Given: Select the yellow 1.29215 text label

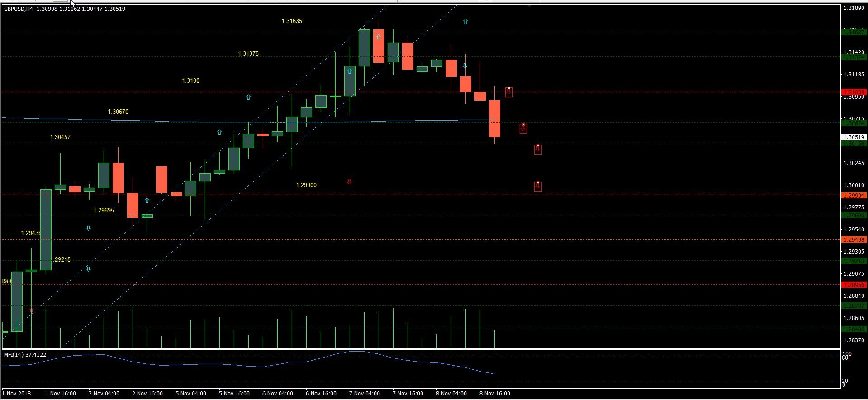Looking at the screenshot, I should pyautogui.click(x=62, y=260).
